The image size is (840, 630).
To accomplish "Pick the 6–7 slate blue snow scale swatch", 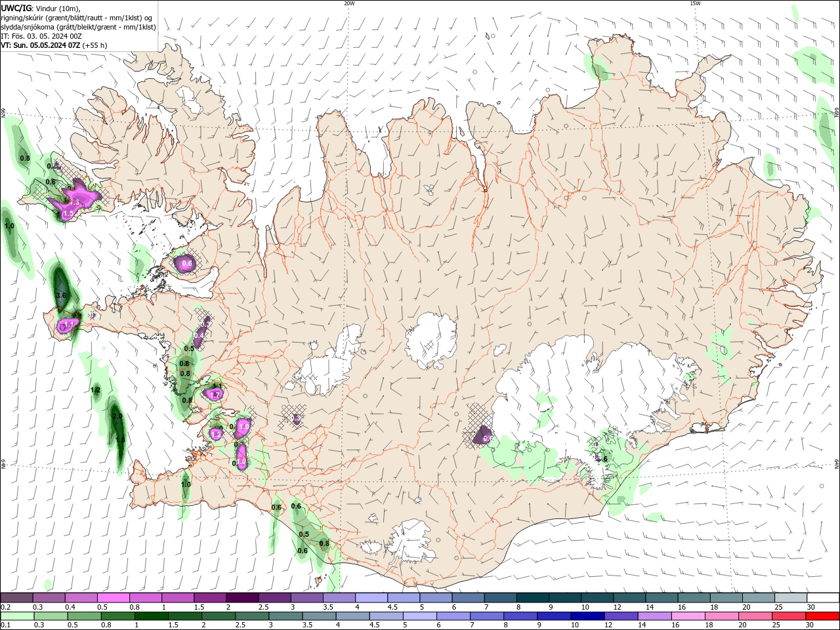I will click(469, 598).
